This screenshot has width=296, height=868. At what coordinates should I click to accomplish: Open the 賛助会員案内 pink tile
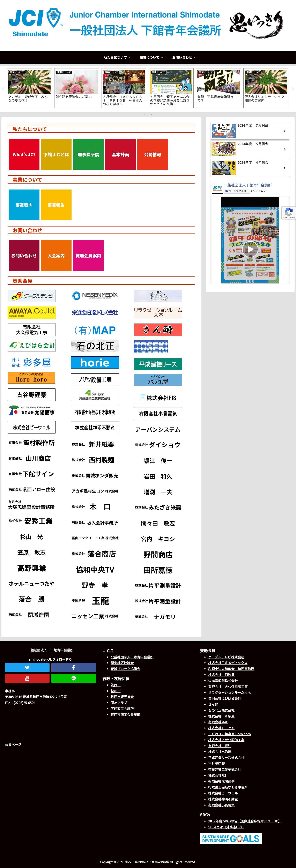(88, 255)
